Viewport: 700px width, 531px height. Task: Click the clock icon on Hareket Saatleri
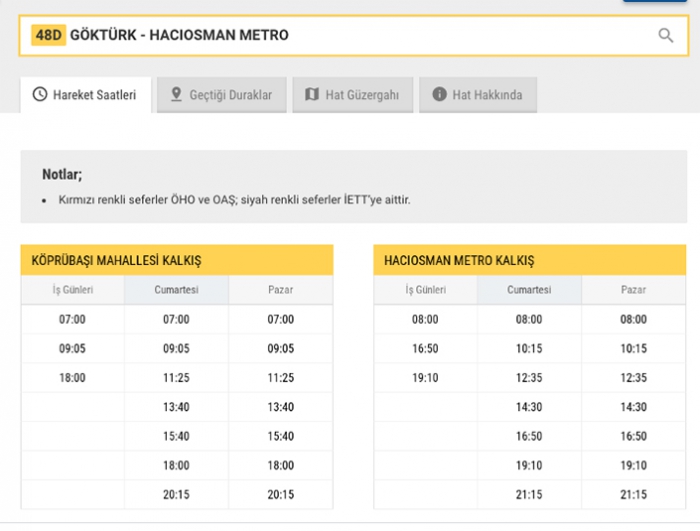tap(40, 94)
